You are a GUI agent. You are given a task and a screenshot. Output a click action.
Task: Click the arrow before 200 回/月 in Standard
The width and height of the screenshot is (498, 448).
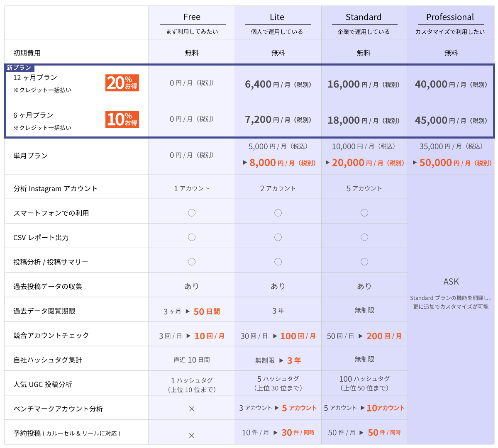pos(361,336)
